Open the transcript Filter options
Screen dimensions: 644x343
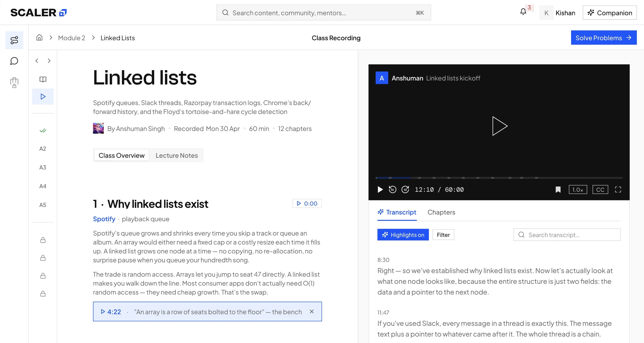click(x=443, y=235)
